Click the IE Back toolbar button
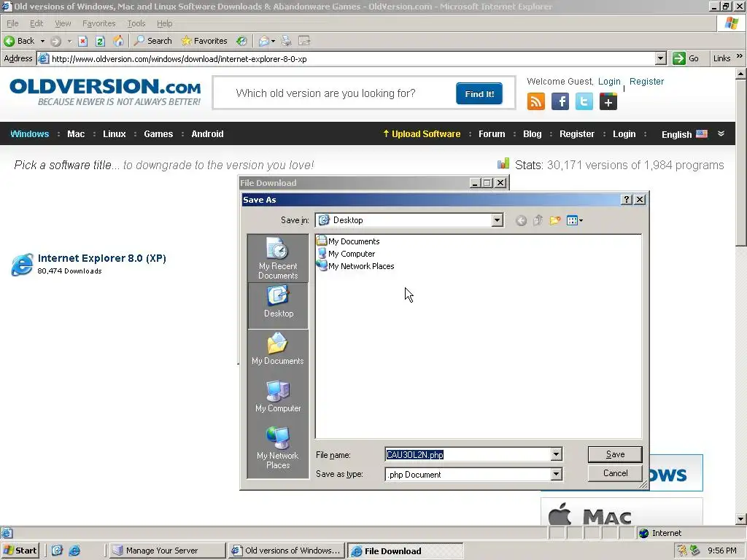The height and width of the screenshot is (560, 747). (x=19, y=41)
